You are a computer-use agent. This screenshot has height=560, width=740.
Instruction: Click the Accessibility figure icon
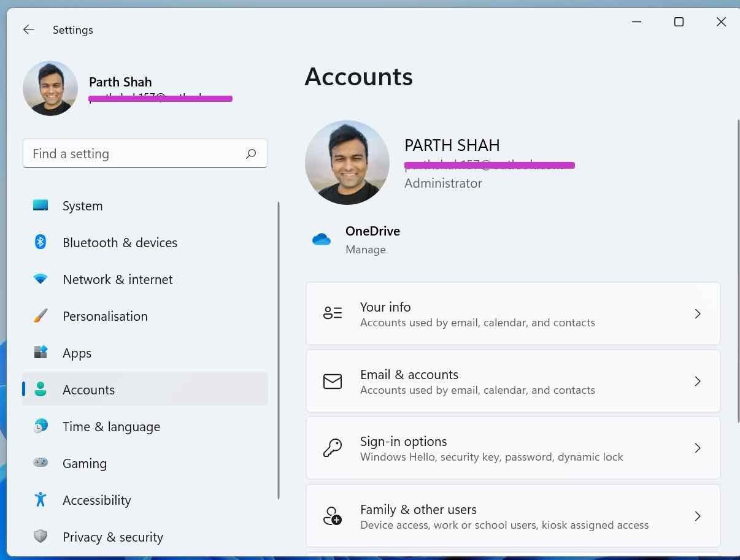pos(40,499)
